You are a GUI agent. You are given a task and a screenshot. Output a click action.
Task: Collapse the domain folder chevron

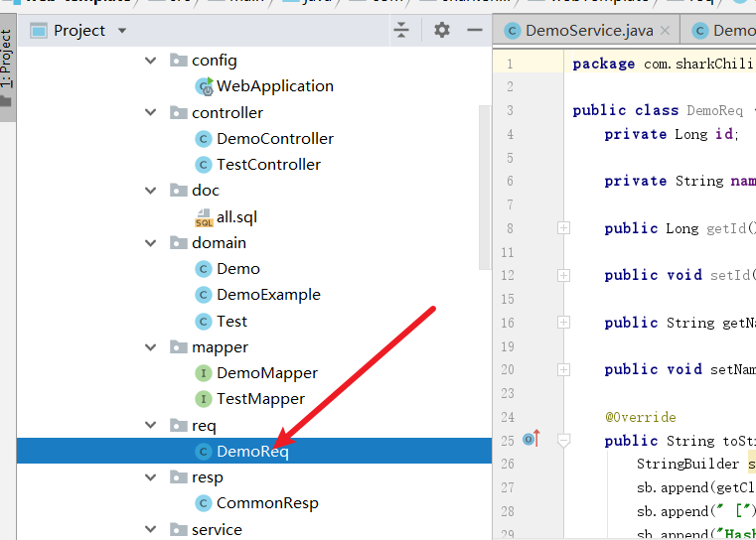click(x=151, y=243)
